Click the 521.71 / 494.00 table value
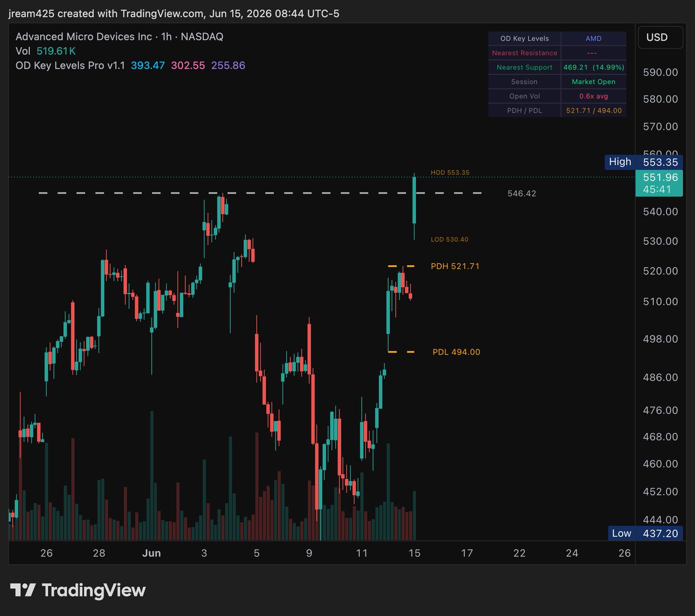 click(x=594, y=111)
